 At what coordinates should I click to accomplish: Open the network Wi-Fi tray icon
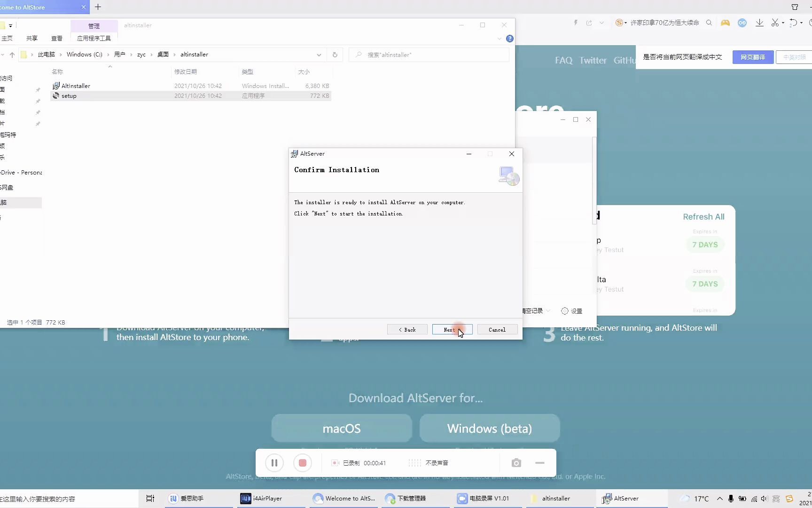[x=754, y=499]
